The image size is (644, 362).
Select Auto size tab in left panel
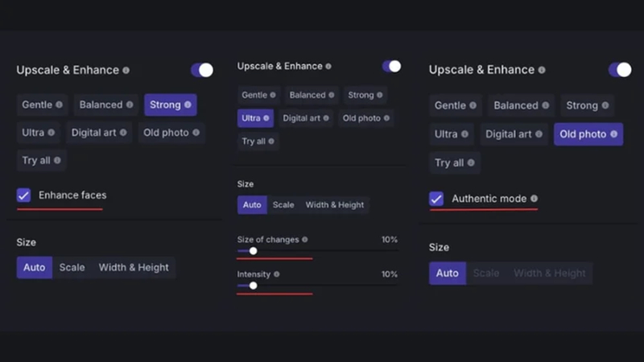pos(35,268)
